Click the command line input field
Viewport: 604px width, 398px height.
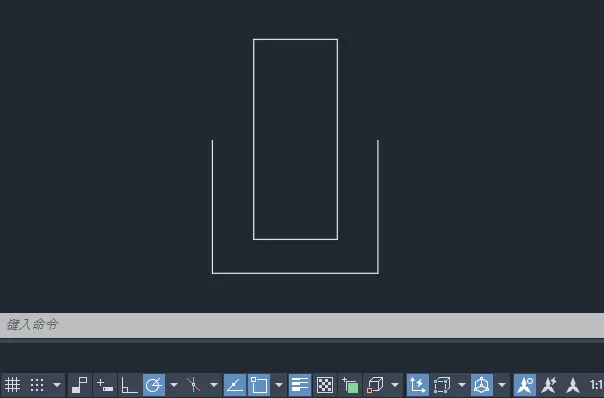click(x=302, y=325)
